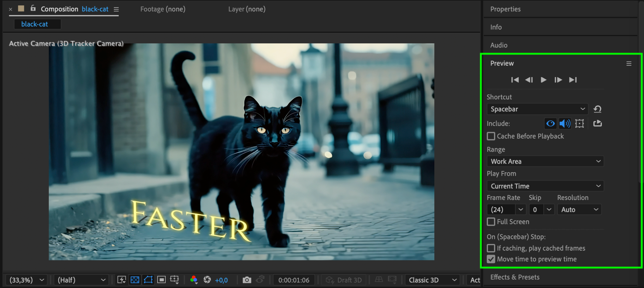Image resolution: width=644 pixels, height=288 pixels.
Task: Expand the magnification (33,3%) dropdown
Action: [x=26, y=280]
